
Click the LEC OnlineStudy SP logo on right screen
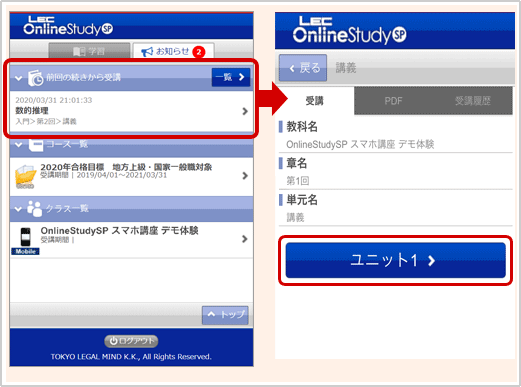click(x=349, y=31)
